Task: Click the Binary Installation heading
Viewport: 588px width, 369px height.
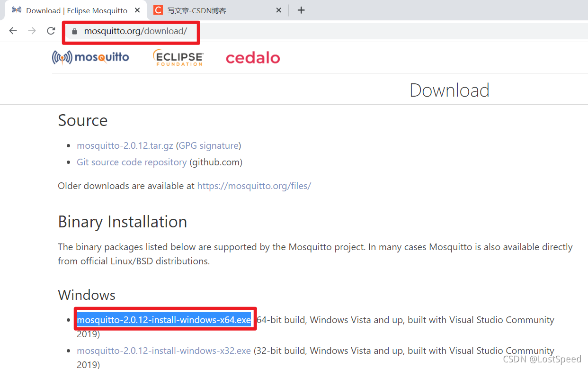Action: click(123, 222)
